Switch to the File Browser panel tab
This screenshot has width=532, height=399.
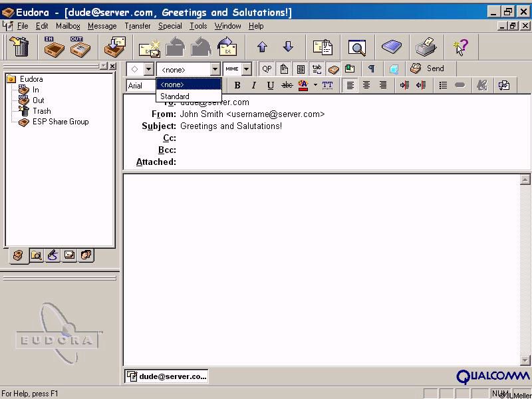pyautogui.click(x=37, y=255)
